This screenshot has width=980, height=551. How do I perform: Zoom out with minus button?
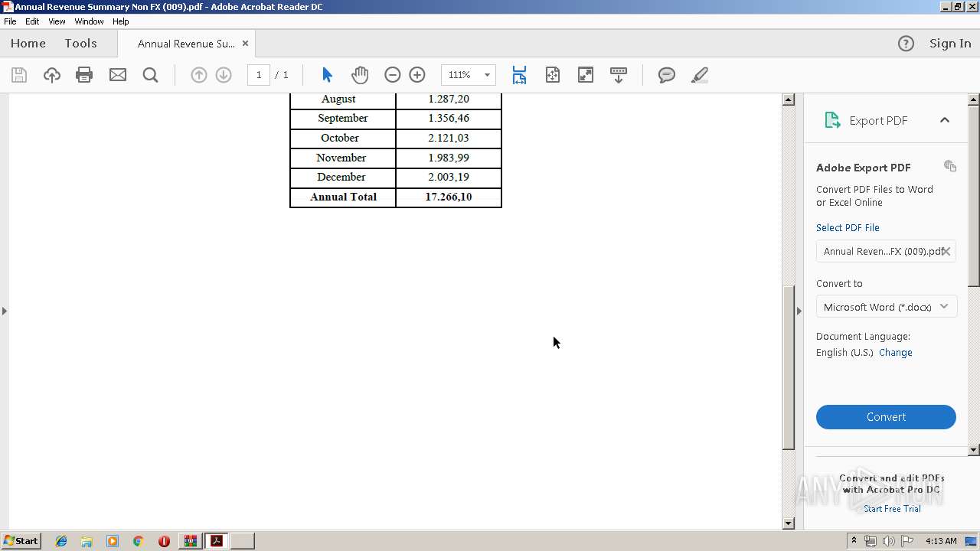pos(392,75)
